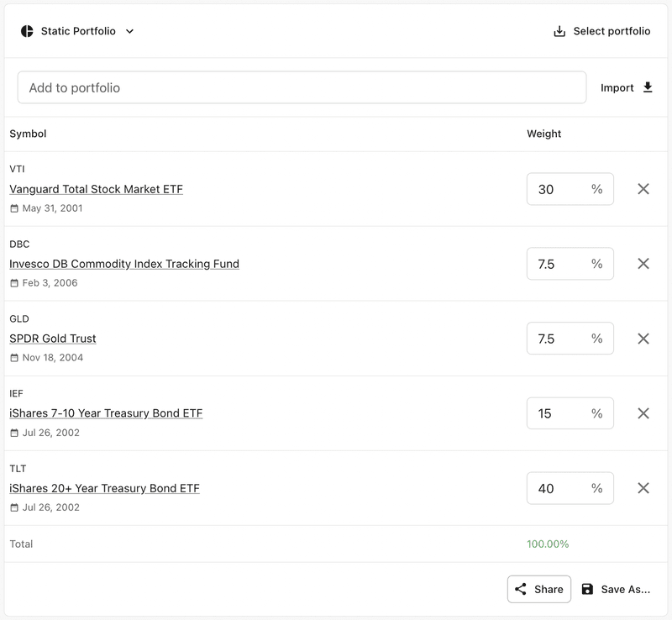Click the DBC ticker symbol
The height and width of the screenshot is (620, 672).
coord(19,244)
